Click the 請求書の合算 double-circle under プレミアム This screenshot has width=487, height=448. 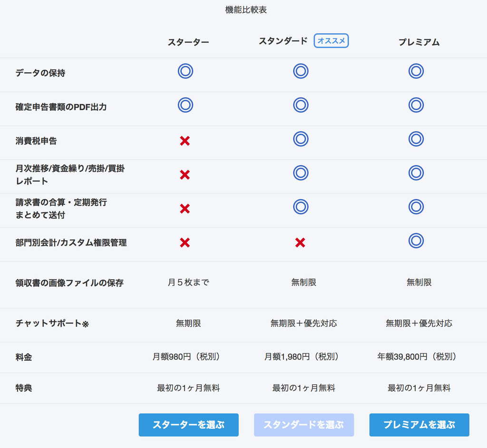click(x=416, y=207)
